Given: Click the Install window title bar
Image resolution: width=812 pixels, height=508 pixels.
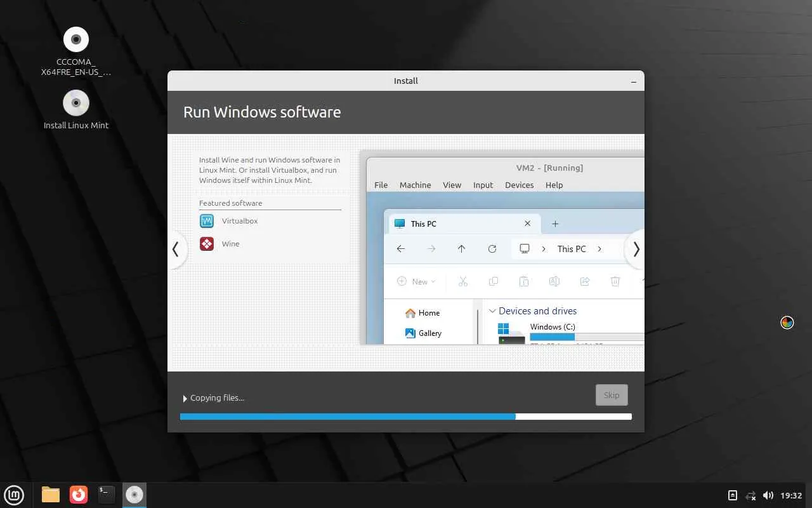Looking at the screenshot, I should click(406, 81).
